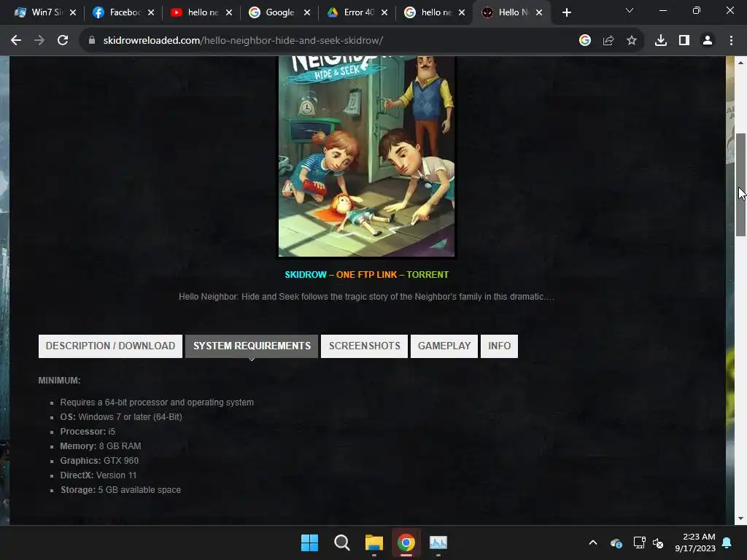
Task: Bookmark this page with the star
Action: point(632,41)
